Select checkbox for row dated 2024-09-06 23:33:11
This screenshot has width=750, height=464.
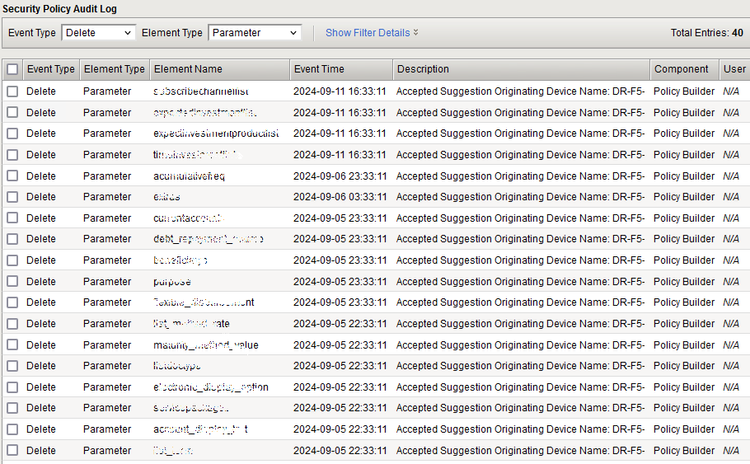coord(12,176)
